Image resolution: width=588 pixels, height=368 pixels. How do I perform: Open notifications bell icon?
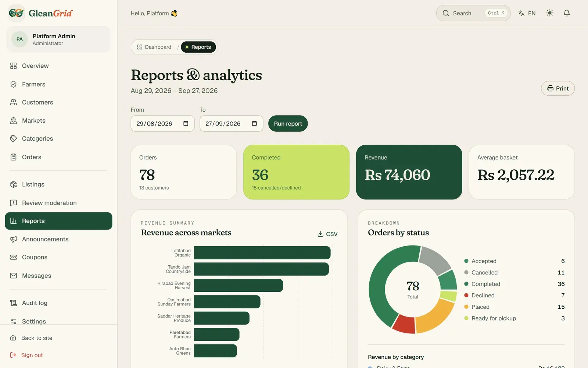click(x=567, y=13)
